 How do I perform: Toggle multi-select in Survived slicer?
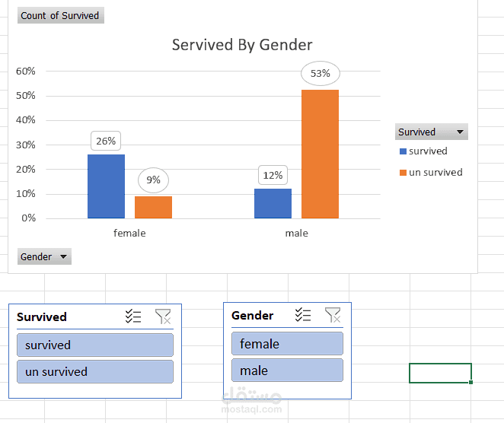click(x=133, y=317)
